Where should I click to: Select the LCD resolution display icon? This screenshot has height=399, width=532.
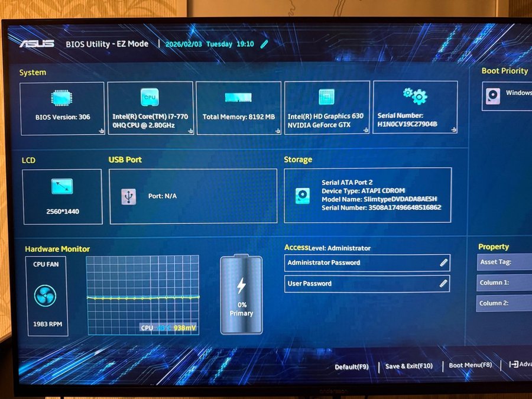tap(62, 187)
